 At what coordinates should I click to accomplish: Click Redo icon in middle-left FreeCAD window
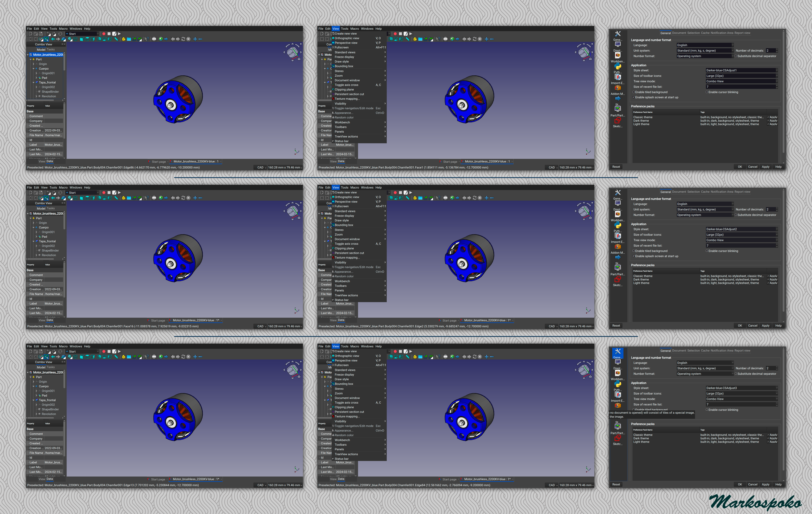click(x=54, y=193)
